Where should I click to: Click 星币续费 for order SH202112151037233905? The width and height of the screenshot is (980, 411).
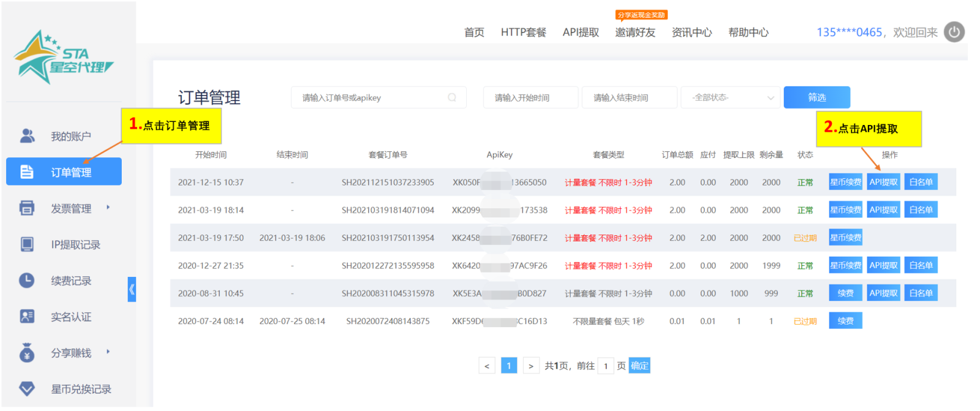tap(845, 182)
